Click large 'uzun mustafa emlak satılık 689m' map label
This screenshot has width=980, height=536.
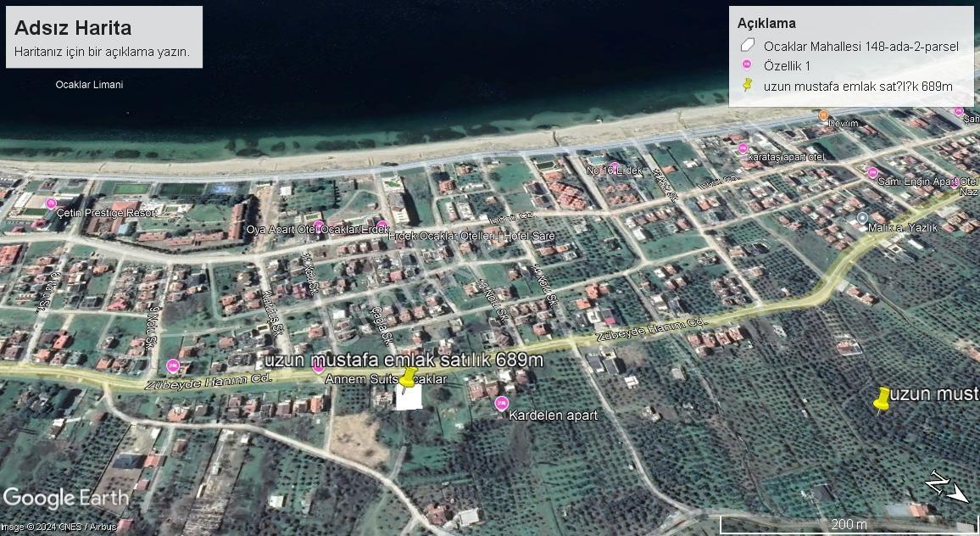(x=404, y=360)
